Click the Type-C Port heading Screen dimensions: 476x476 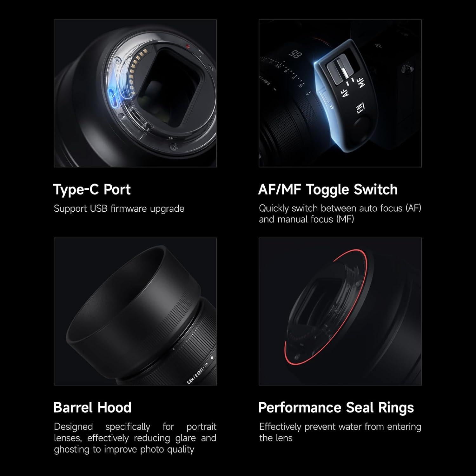92,189
